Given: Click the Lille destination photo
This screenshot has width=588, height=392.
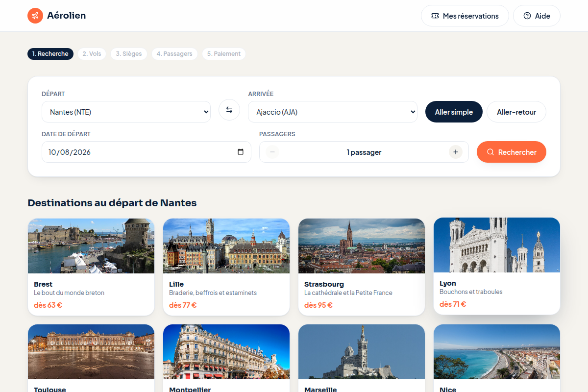Looking at the screenshot, I should 226,246.
